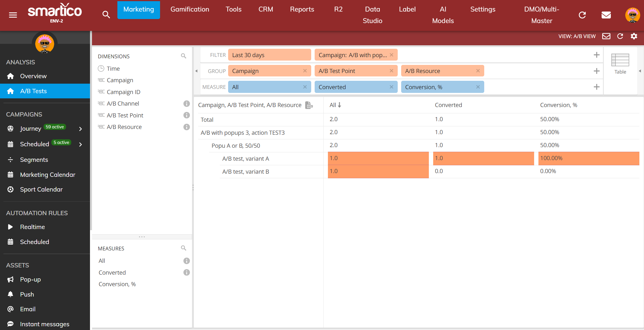The height and width of the screenshot is (330, 644).
Task: Show info icon for A/B Channel dimension
Action: pos(187,104)
